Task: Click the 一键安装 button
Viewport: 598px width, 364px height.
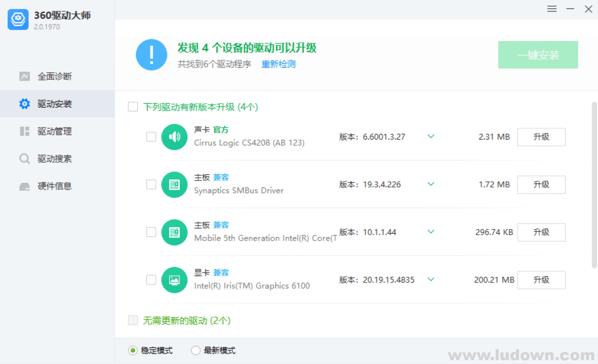Action: tap(538, 55)
